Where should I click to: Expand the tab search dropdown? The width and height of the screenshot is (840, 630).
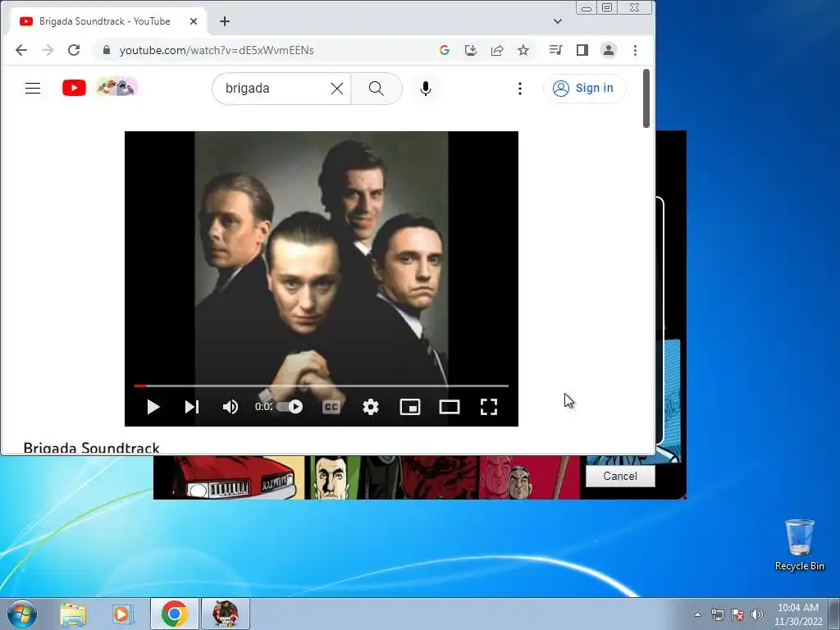558,21
